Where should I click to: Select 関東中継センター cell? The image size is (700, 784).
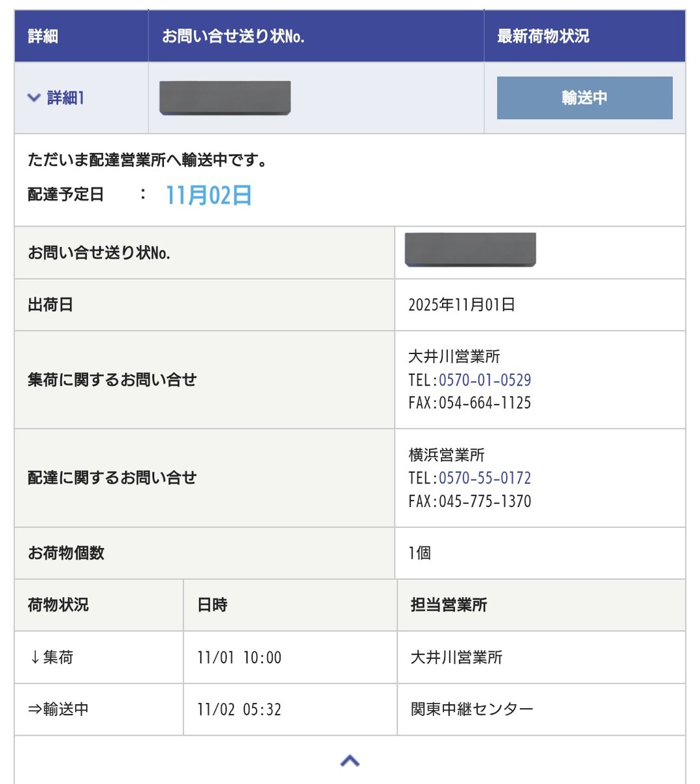click(472, 710)
